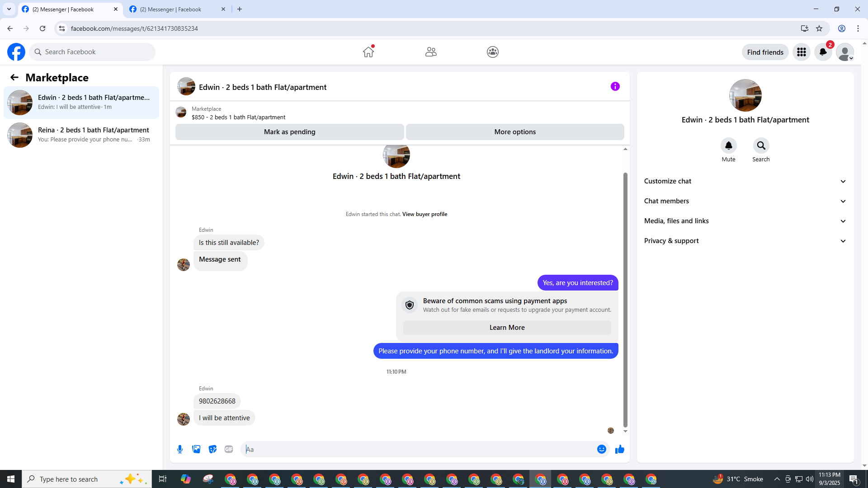Send a thumbs-up like
Screen dimensions: 868x488
(620, 449)
